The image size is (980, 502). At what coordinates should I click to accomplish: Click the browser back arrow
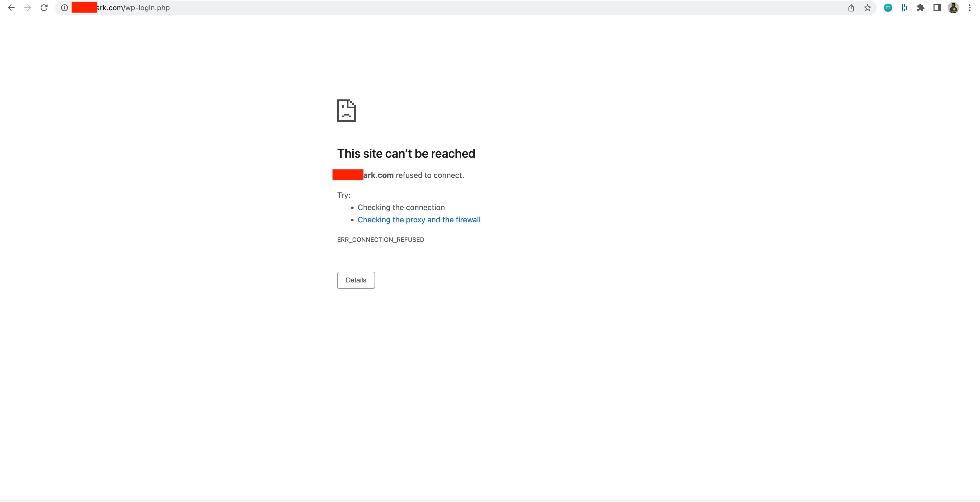(x=11, y=8)
